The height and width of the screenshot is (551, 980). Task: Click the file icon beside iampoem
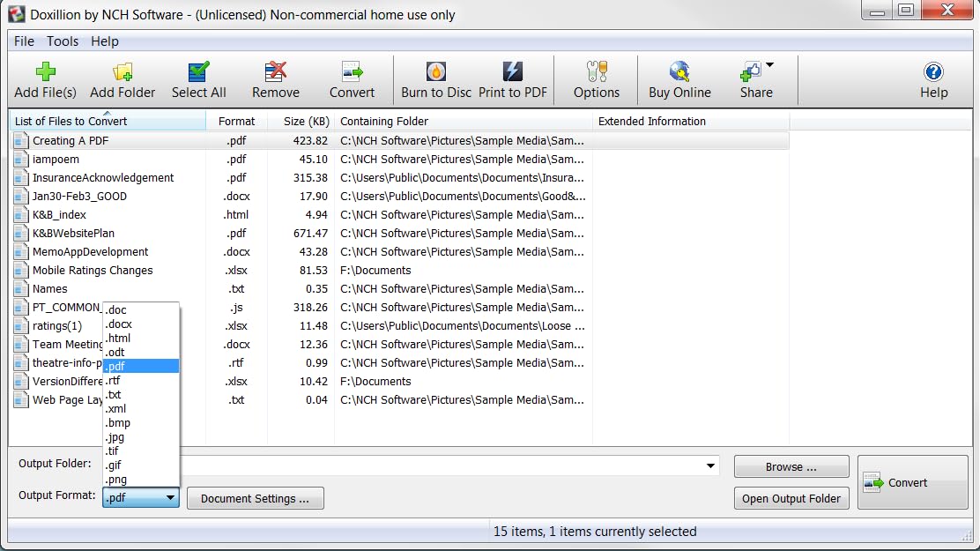click(20, 159)
